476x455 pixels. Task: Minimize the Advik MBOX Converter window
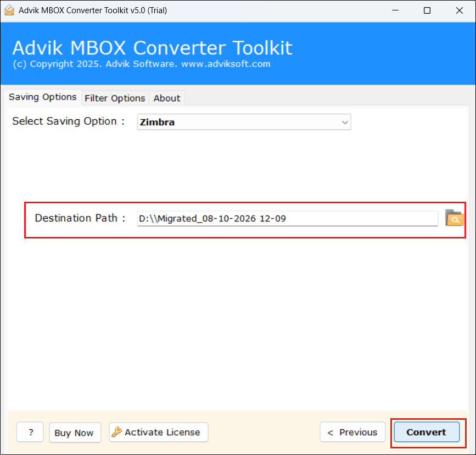pyautogui.click(x=395, y=10)
